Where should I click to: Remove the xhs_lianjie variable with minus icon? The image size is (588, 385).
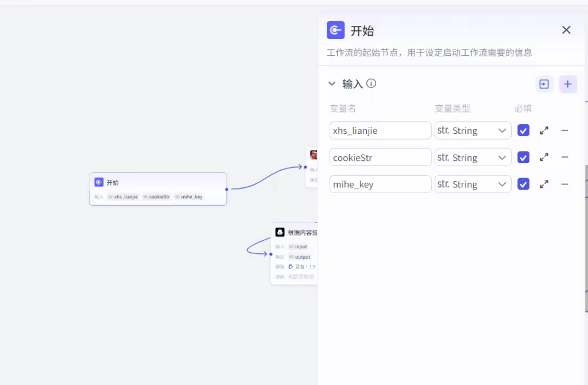pos(564,130)
